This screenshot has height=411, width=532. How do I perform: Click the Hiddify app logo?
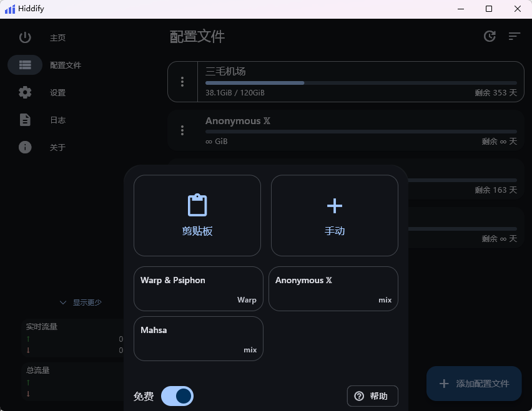coord(10,9)
